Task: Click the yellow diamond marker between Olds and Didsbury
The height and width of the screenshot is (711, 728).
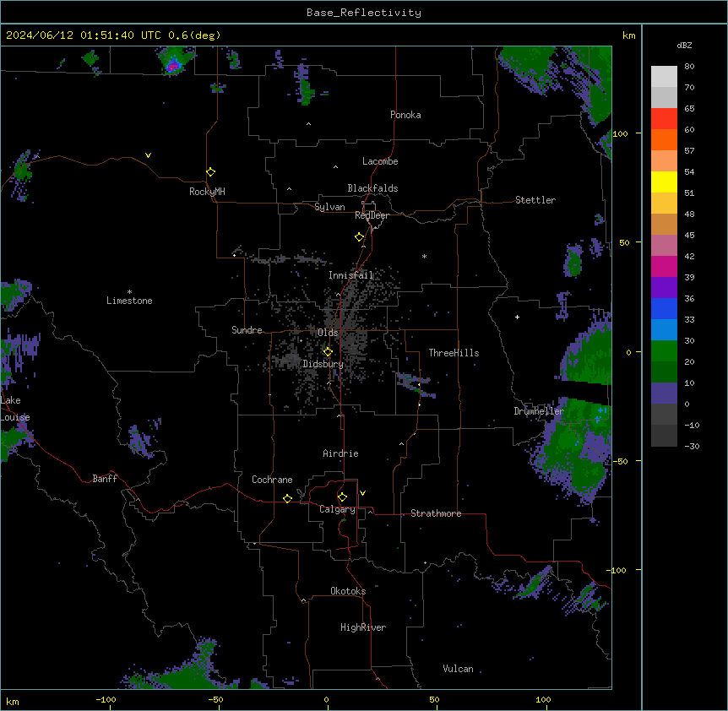Action: pos(328,351)
